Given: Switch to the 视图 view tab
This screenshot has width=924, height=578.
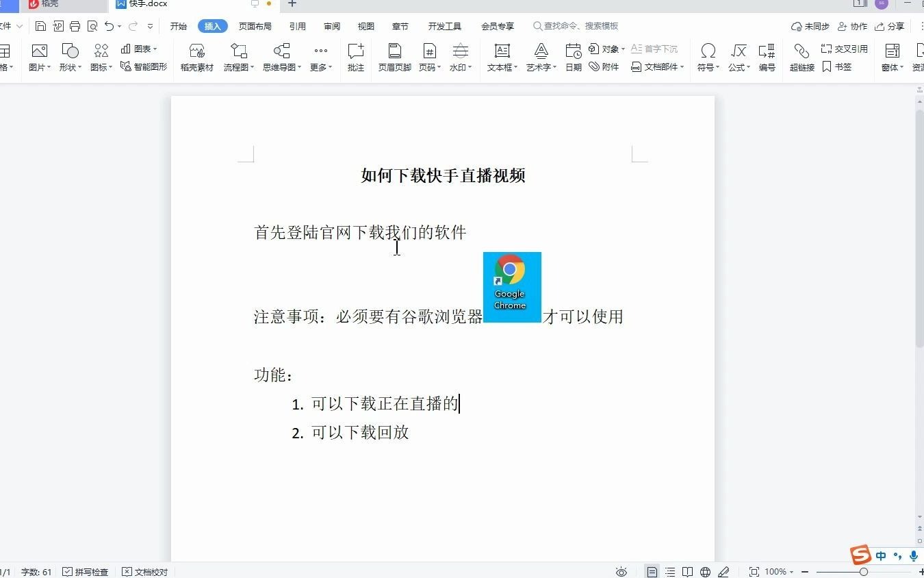Looking at the screenshot, I should pyautogui.click(x=366, y=26).
